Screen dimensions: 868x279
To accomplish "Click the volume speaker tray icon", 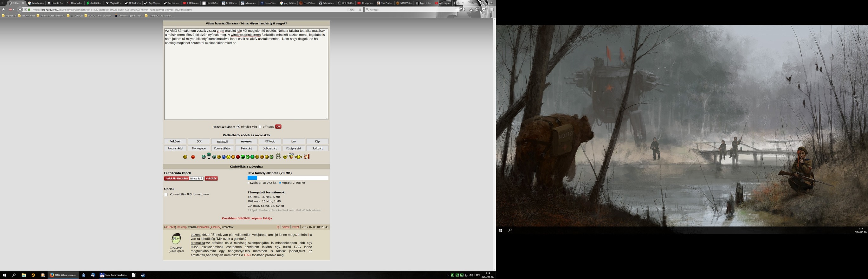I will pyautogui.click(x=471, y=275).
